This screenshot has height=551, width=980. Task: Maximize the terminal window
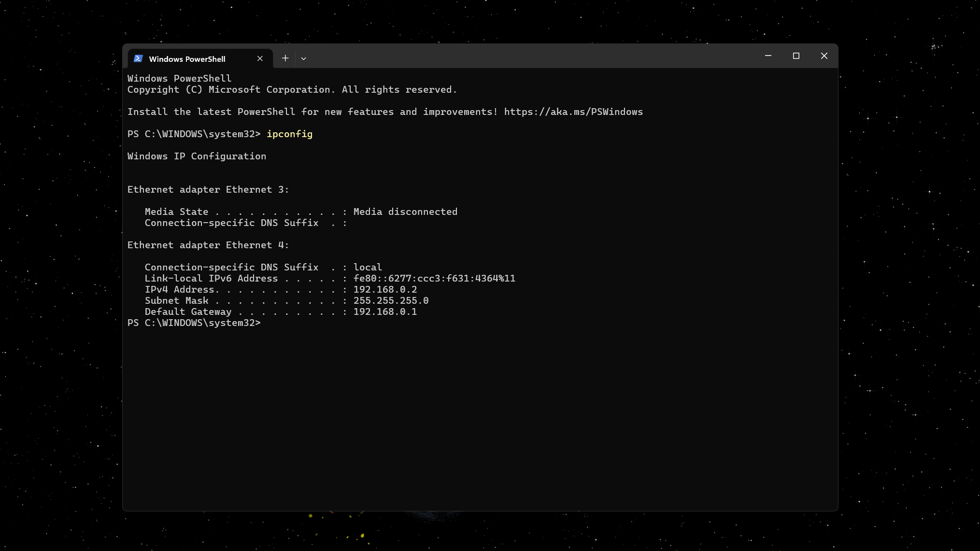796,56
